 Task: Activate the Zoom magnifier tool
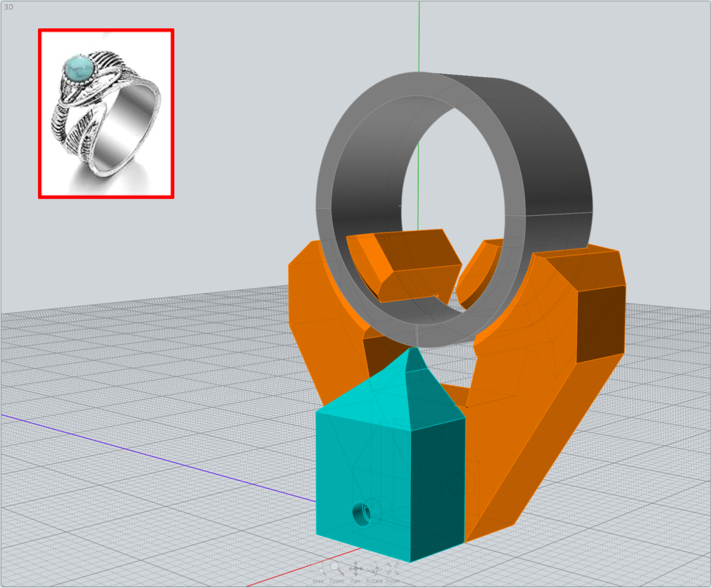tap(335, 567)
